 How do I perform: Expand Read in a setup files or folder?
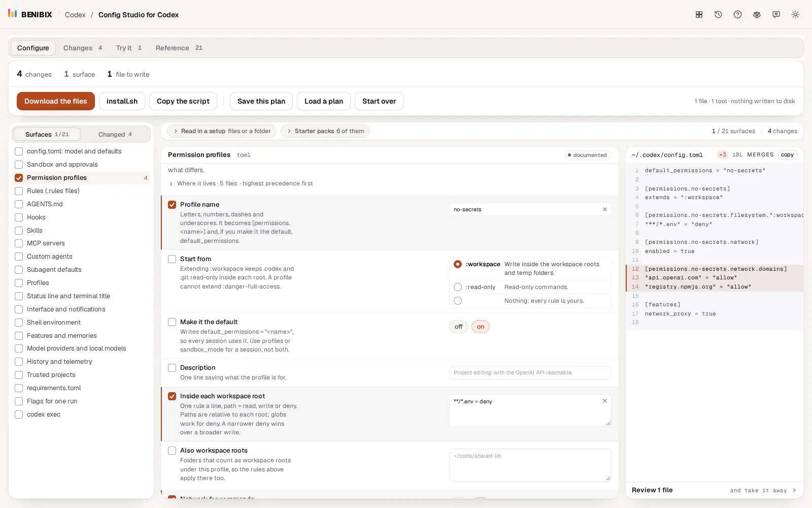222,131
